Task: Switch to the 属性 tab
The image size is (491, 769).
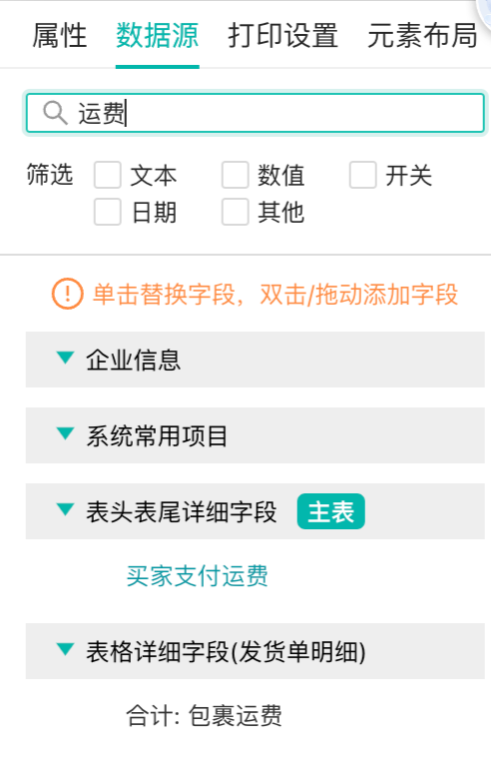Action: [59, 35]
